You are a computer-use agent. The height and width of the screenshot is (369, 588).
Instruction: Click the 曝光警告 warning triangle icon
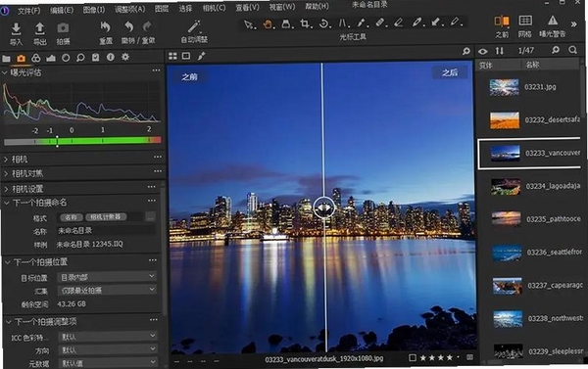coord(552,21)
